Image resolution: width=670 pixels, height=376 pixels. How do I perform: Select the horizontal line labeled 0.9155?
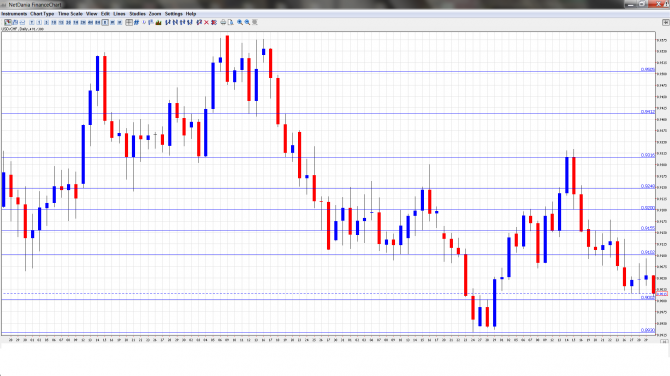tap(328, 231)
